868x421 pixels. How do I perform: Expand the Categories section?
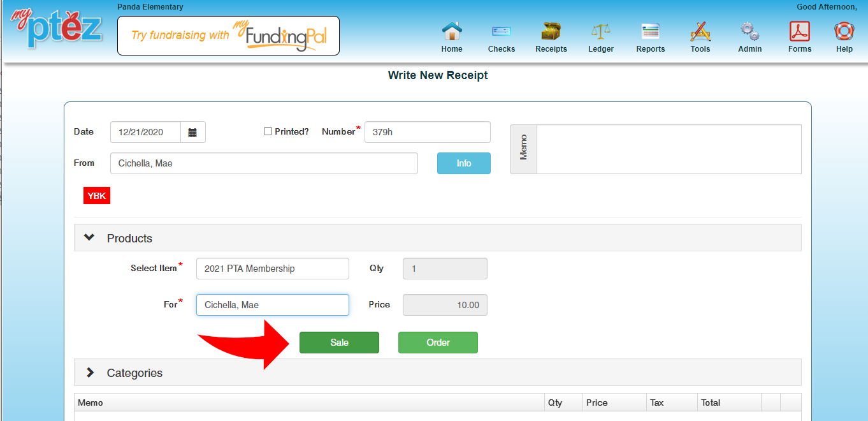click(x=90, y=373)
